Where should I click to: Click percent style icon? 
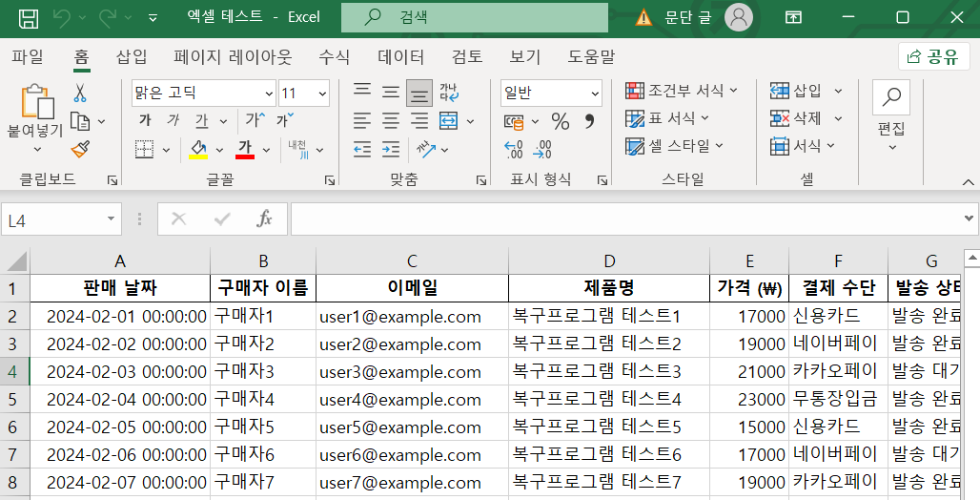[561, 121]
